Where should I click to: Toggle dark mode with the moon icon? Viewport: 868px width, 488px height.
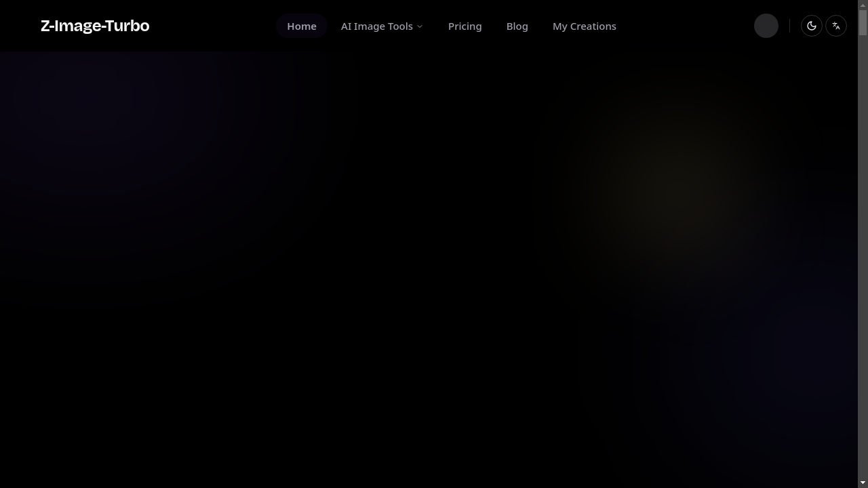click(811, 26)
